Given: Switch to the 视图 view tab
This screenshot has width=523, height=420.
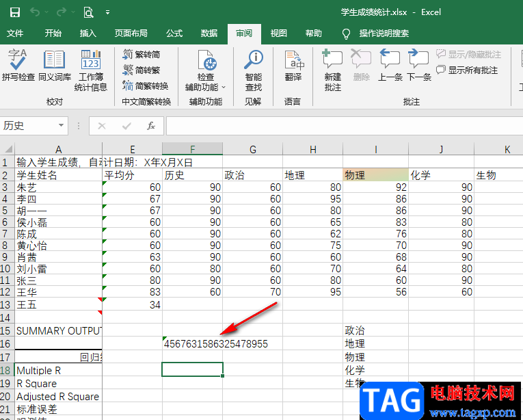Looking at the screenshot, I should pyautogui.click(x=278, y=34).
